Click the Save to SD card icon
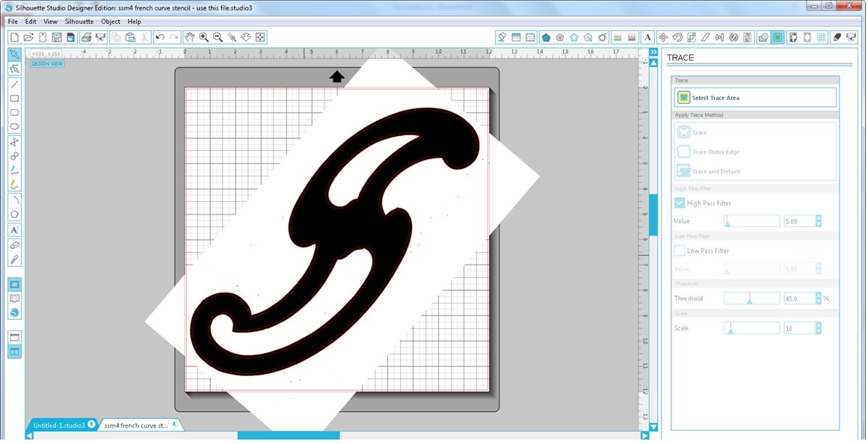Screen dimensions: 868x444 click(71, 37)
